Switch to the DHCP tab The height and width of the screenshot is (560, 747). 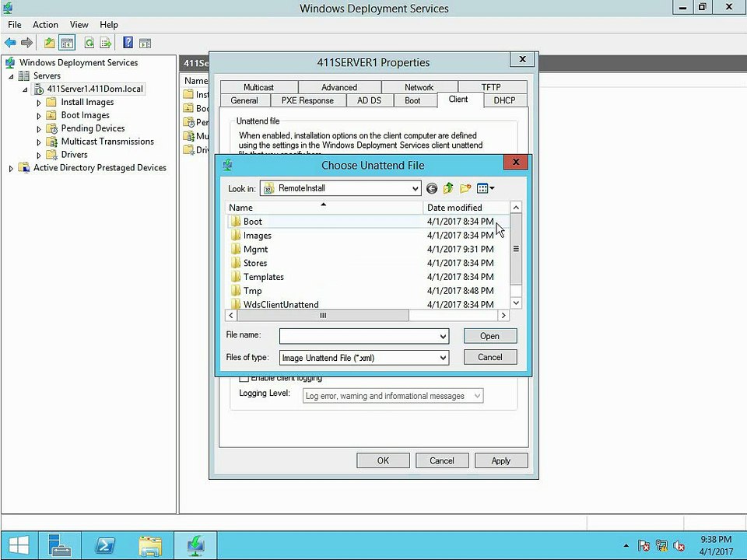coord(504,100)
